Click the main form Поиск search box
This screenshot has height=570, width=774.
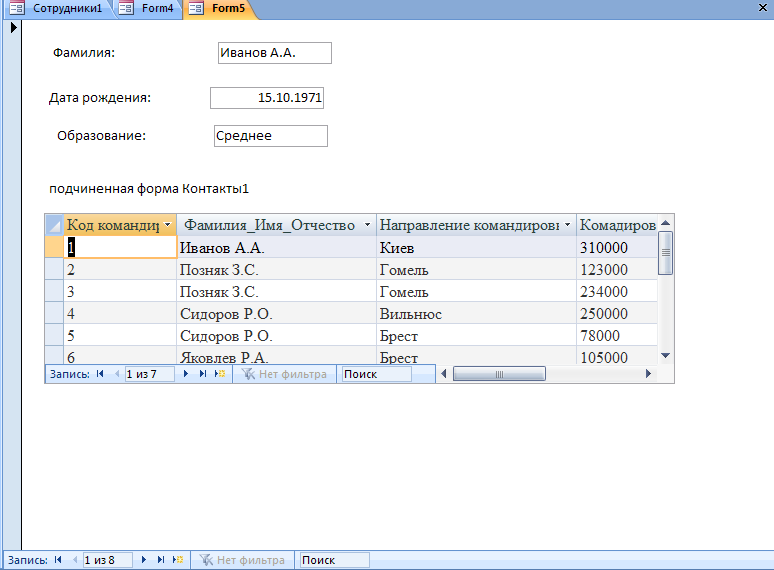[x=335, y=560]
